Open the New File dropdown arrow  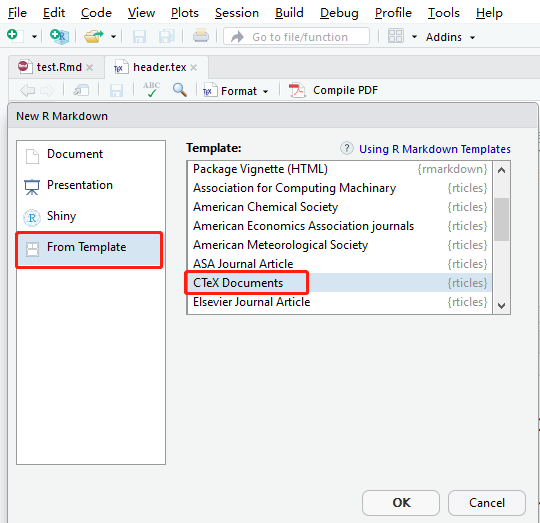click(34, 36)
